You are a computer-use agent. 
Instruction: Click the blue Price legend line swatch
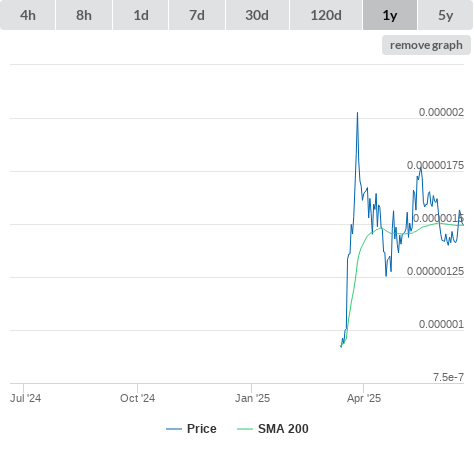174,429
